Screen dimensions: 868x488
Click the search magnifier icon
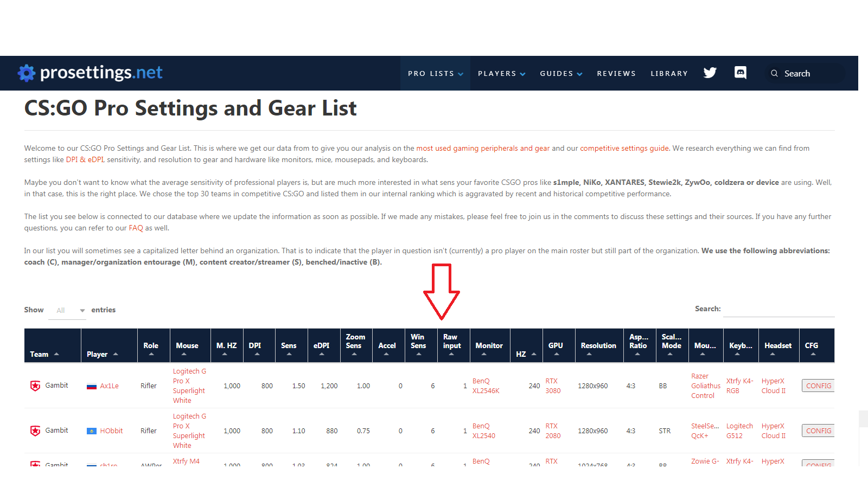tap(774, 73)
